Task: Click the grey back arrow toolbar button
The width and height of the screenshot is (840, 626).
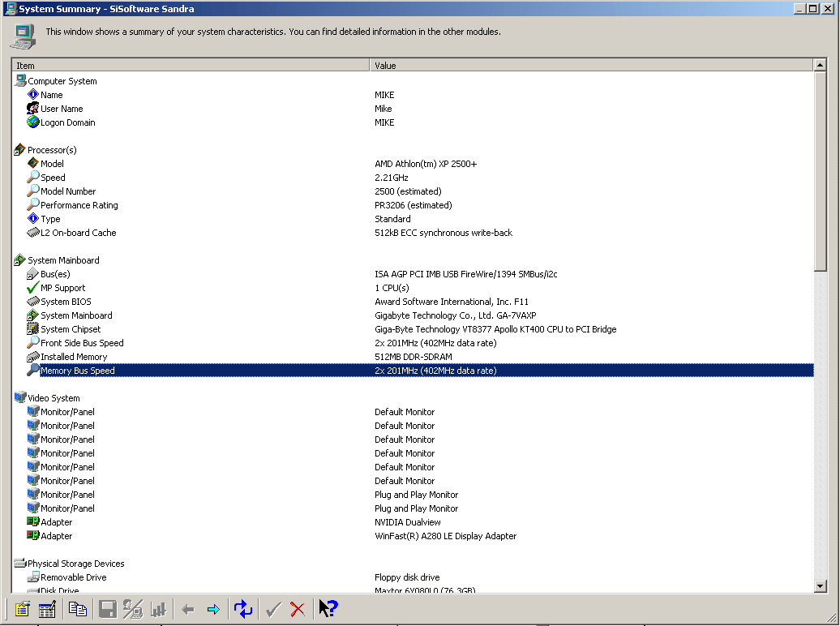Action: click(187, 610)
